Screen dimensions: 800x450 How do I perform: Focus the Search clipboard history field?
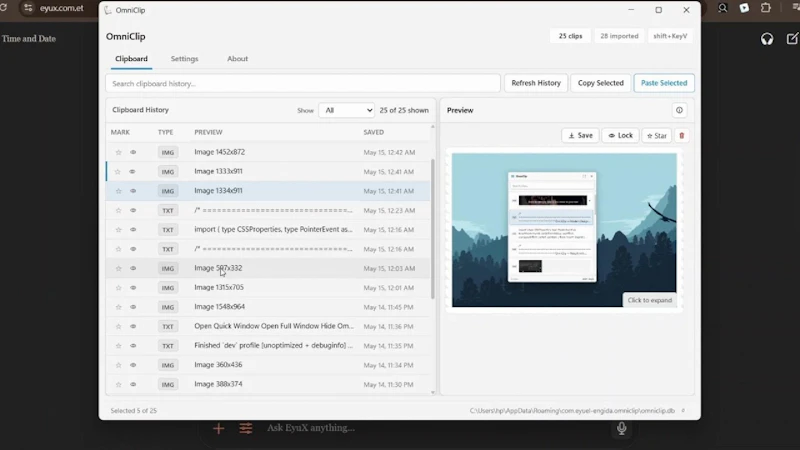coord(303,84)
